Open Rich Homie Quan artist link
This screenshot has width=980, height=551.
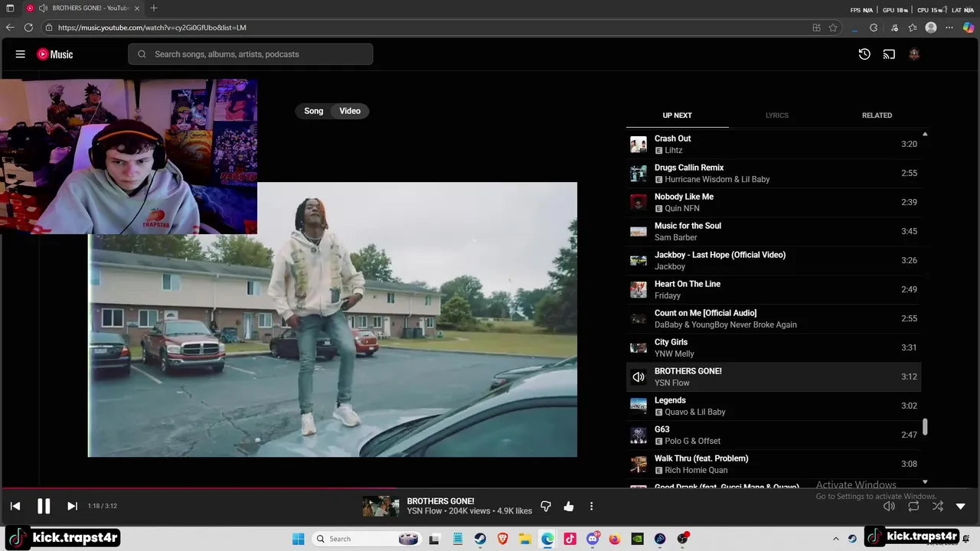(x=696, y=470)
